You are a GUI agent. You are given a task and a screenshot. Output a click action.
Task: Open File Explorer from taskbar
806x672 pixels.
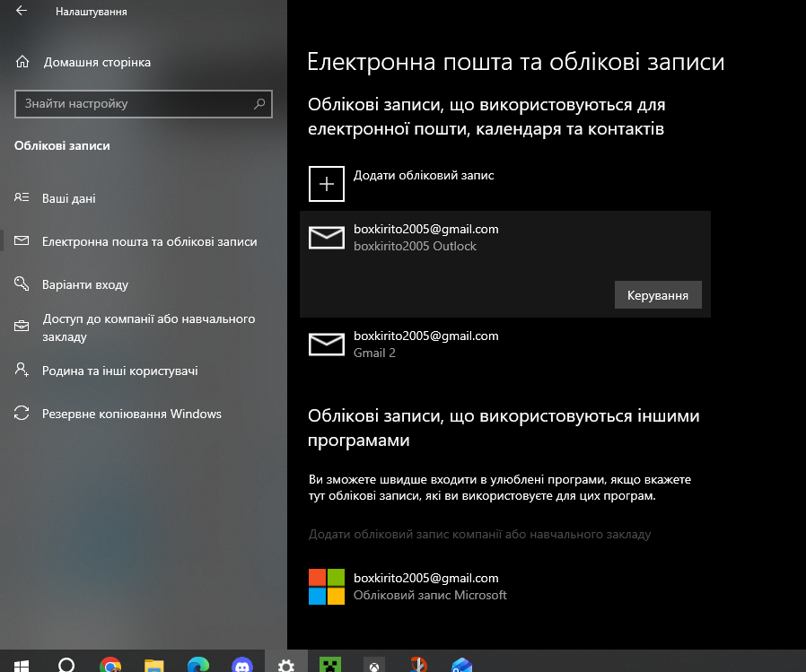[154, 666]
